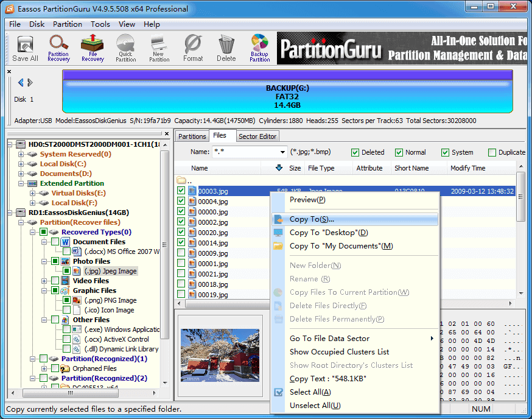Click the Word icon beside Document Files

tap(65, 242)
